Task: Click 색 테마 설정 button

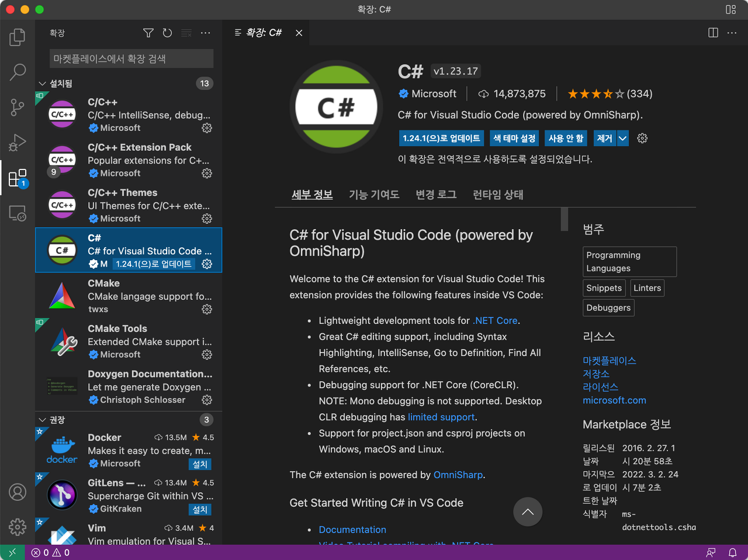Action: 514,139
